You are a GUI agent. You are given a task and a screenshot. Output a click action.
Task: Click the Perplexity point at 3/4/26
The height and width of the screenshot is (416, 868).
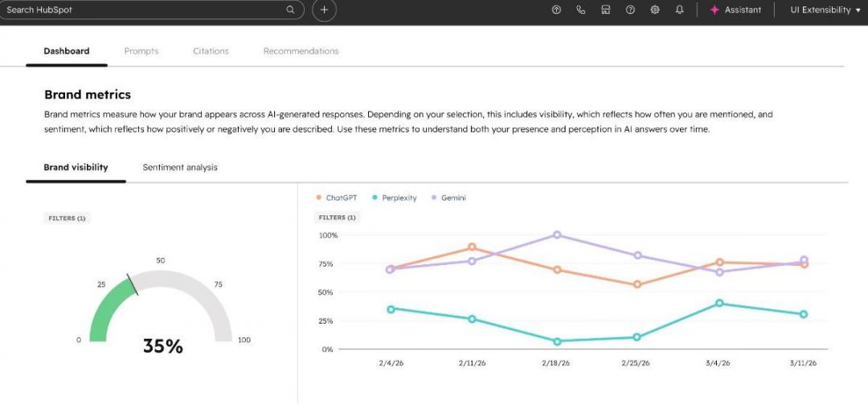[x=719, y=303]
